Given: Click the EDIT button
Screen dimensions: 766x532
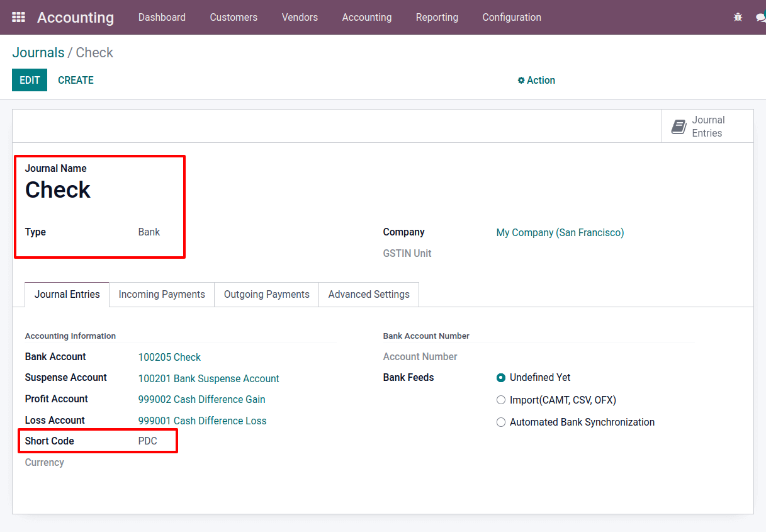Looking at the screenshot, I should [x=30, y=80].
